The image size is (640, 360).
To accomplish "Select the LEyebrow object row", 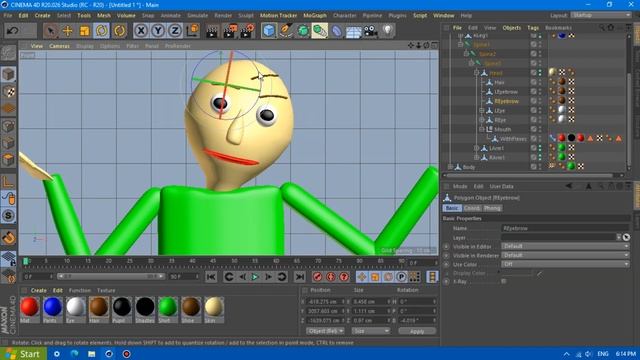I will coord(506,92).
